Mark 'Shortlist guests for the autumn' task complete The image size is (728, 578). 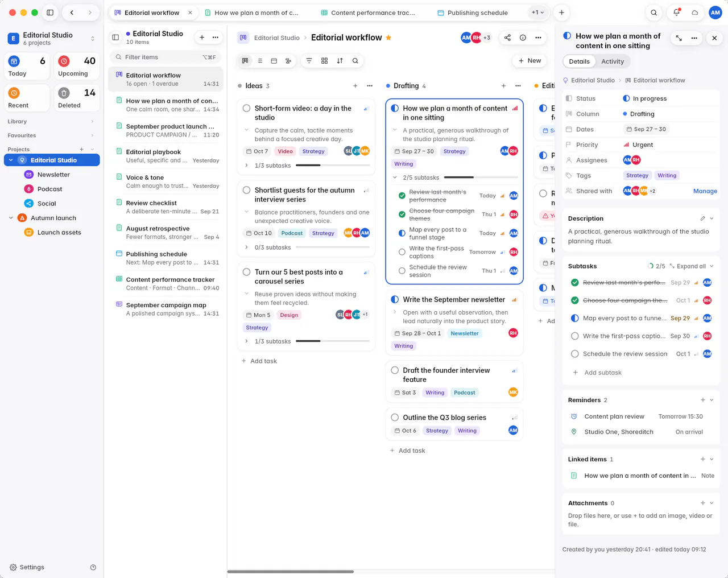247,190
